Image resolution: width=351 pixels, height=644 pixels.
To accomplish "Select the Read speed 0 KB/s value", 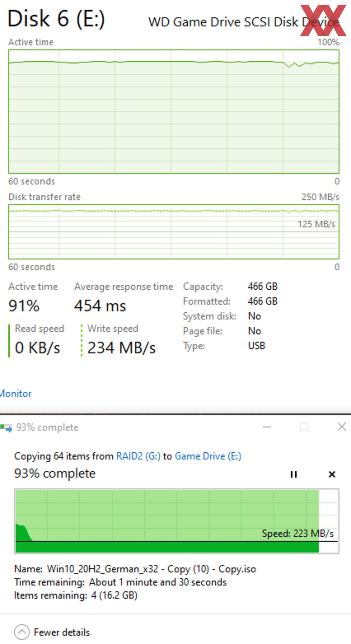I will coord(37,348).
